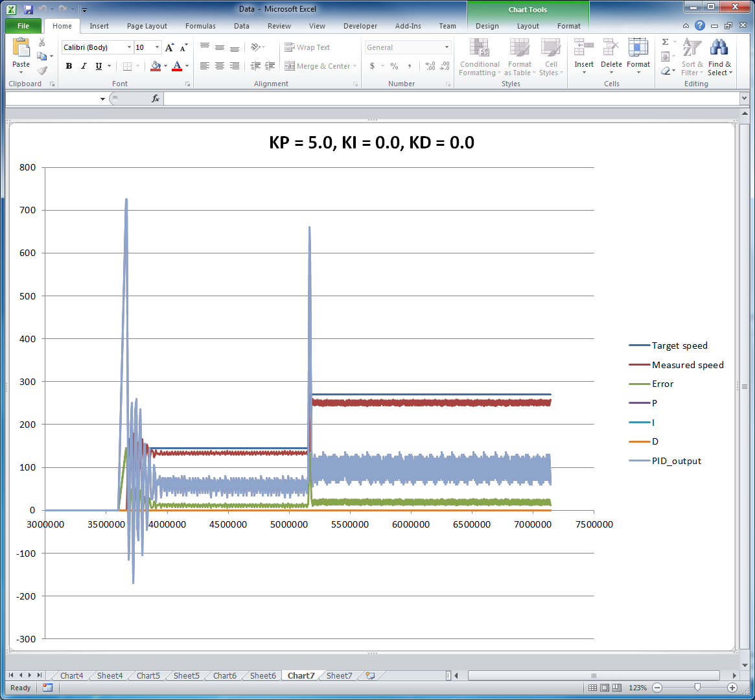
Task: Click the Center alignment icon
Action: pos(220,66)
